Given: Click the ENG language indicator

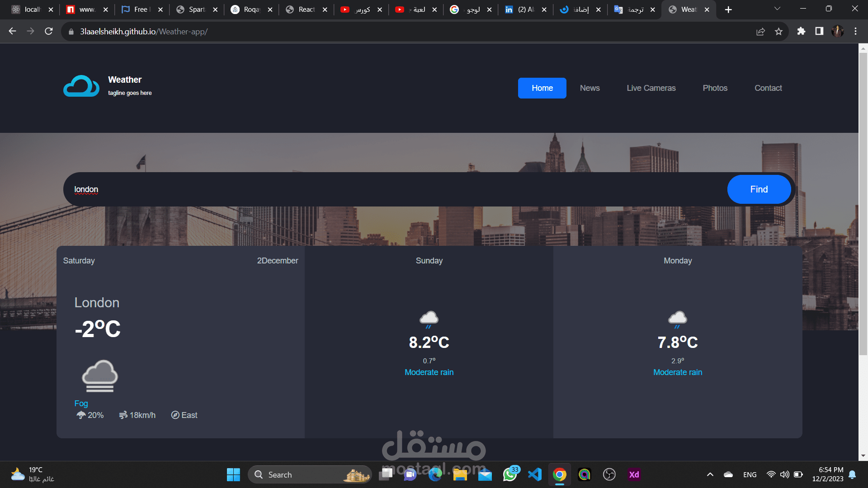Looking at the screenshot, I should (x=750, y=474).
